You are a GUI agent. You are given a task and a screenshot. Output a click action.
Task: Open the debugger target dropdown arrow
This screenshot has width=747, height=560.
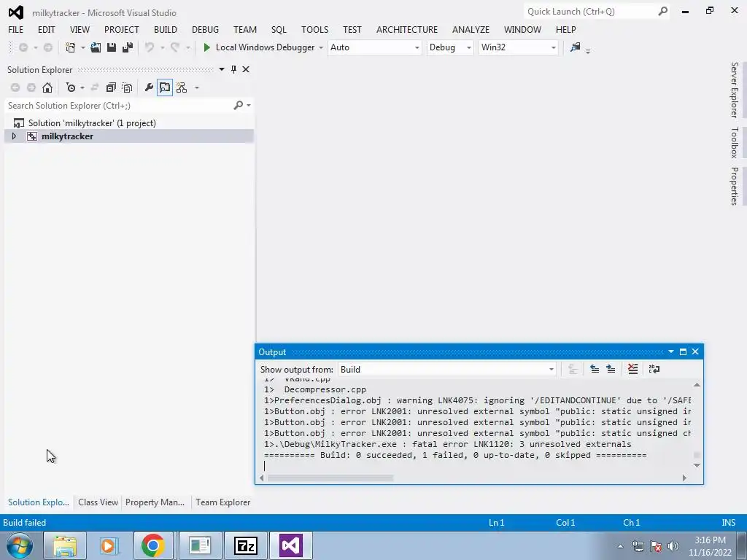(321, 47)
